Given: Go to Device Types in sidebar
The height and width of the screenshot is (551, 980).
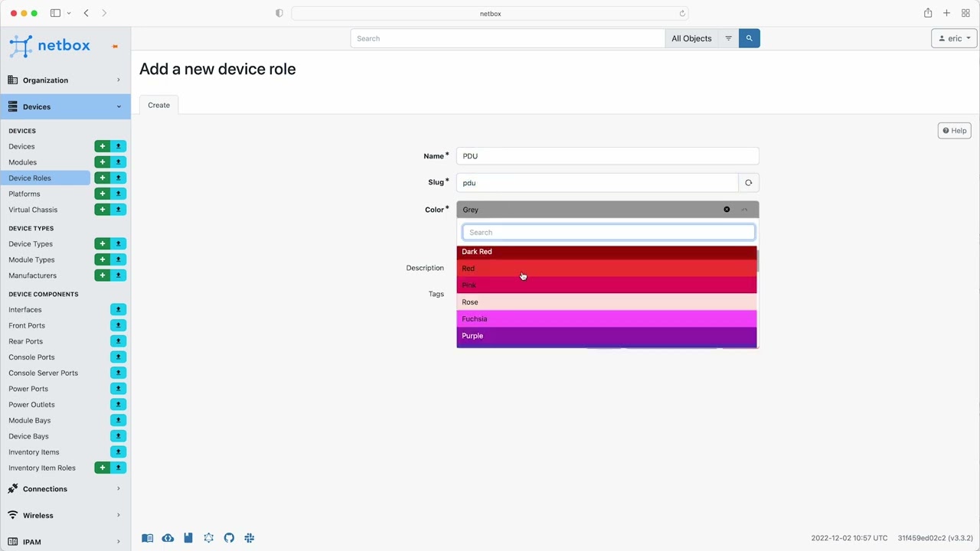Looking at the screenshot, I should [31, 243].
